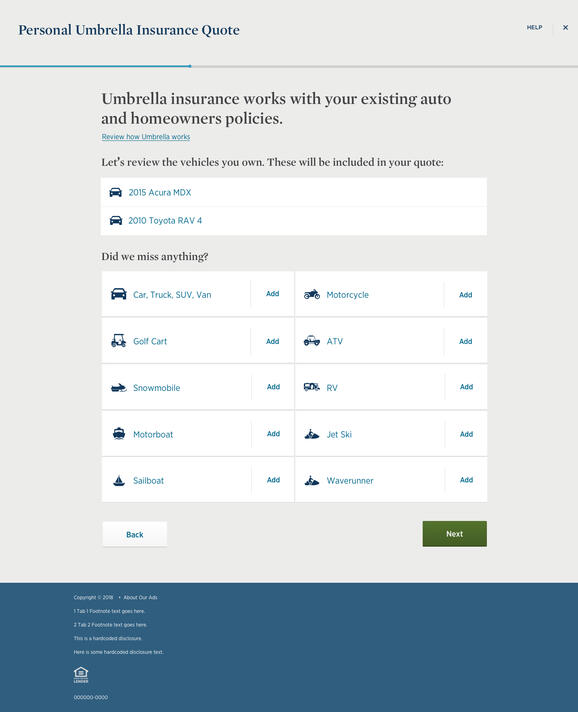This screenshot has height=712, width=578.
Task: Add a Motorcycle to the quote
Action: click(x=465, y=295)
